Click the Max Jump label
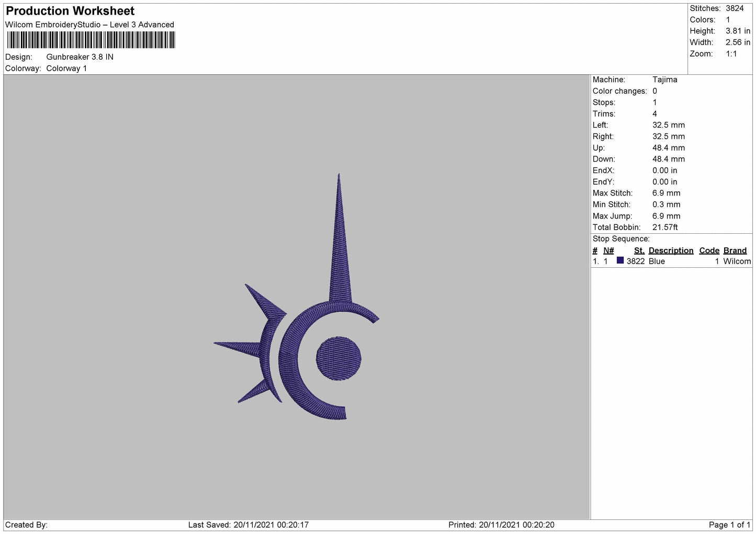This screenshot has width=756, height=534. [612, 216]
